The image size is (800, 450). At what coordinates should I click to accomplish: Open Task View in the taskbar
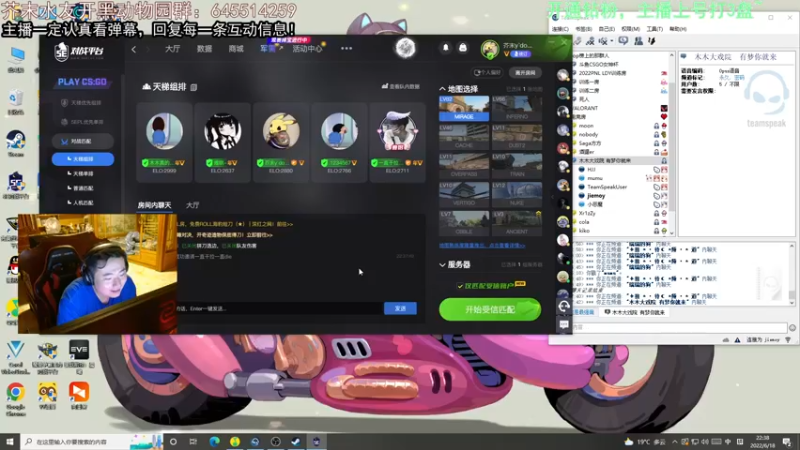click(193, 442)
